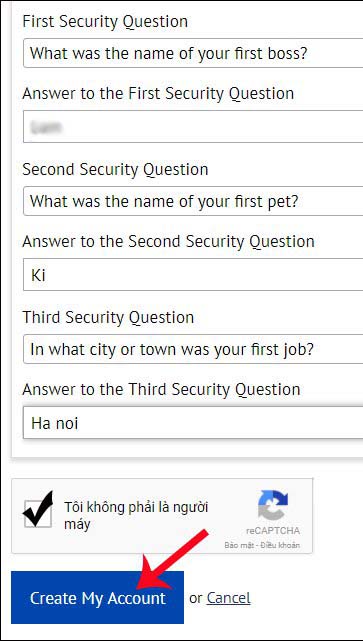The width and height of the screenshot is (363, 641).
Task: Click the 'reCAPTCHA' text under the logo
Action: coord(273,531)
